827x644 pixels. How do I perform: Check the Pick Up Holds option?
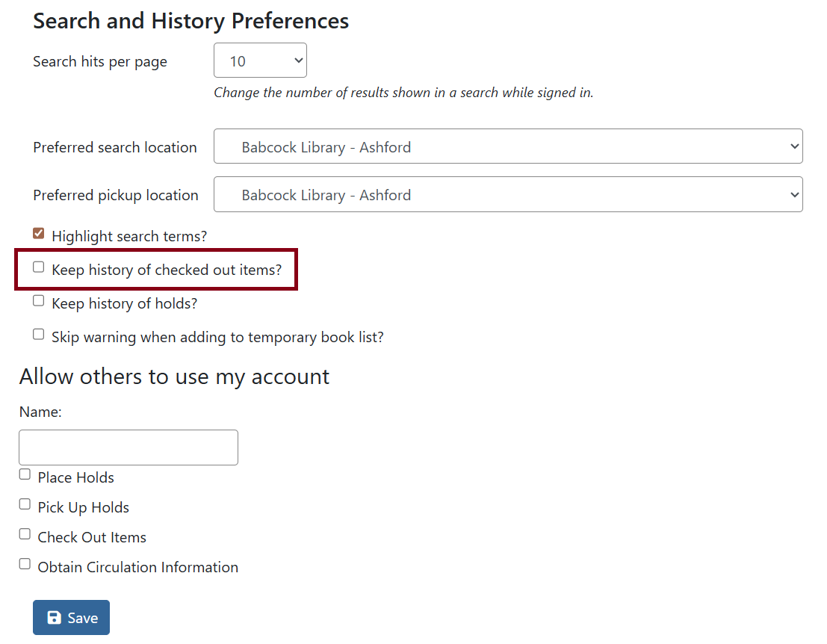coord(24,504)
